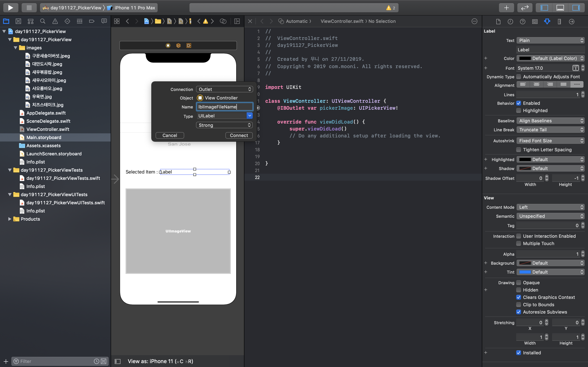
Task: Show the Issue navigator warning icon
Action: [x=55, y=21]
